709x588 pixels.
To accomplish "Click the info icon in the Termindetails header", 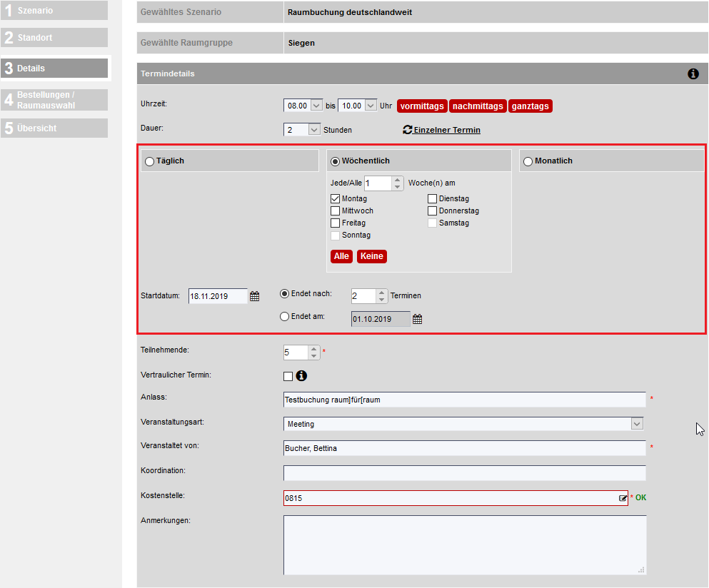I will tap(693, 73).
